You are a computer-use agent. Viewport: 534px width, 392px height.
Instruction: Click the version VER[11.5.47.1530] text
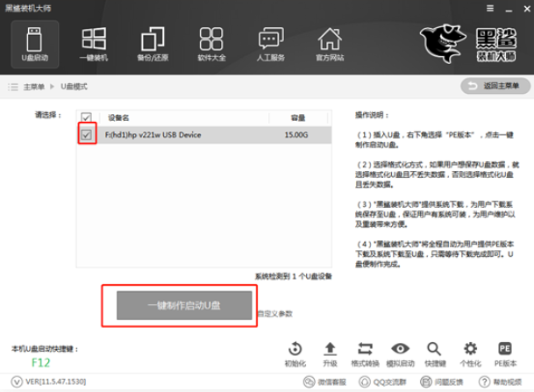pyautogui.click(x=55, y=381)
